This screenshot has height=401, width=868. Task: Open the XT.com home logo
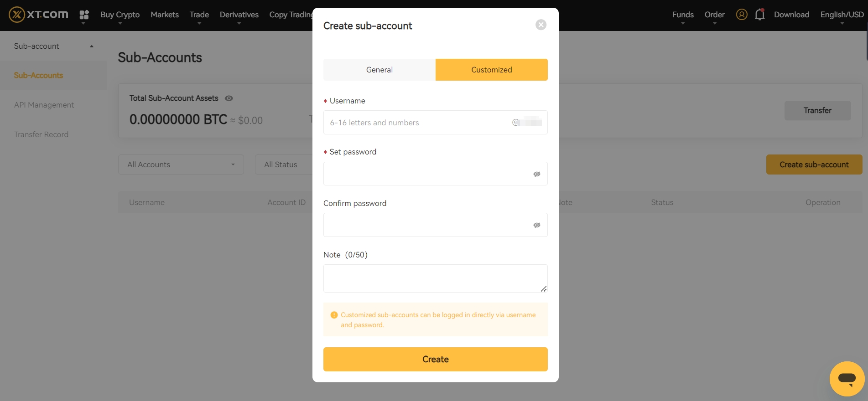click(38, 14)
